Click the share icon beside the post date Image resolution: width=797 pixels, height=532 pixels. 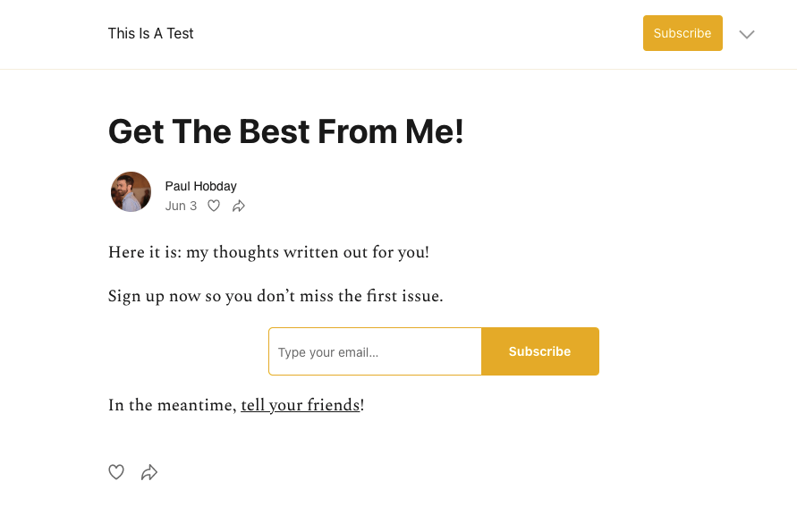pyautogui.click(x=238, y=206)
